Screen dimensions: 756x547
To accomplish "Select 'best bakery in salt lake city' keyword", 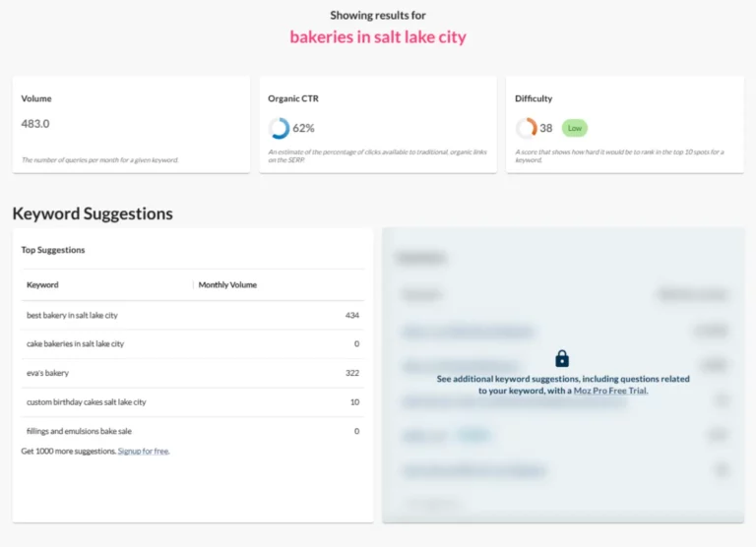I will (72, 315).
